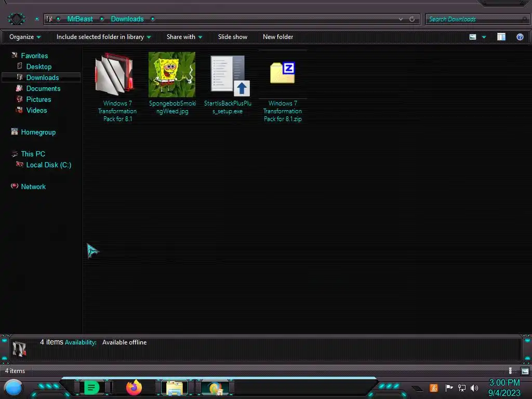The image size is (532, 399).
Task: Select StartIsBackPlusPlus_setup.exe file icon
Action: click(x=230, y=75)
